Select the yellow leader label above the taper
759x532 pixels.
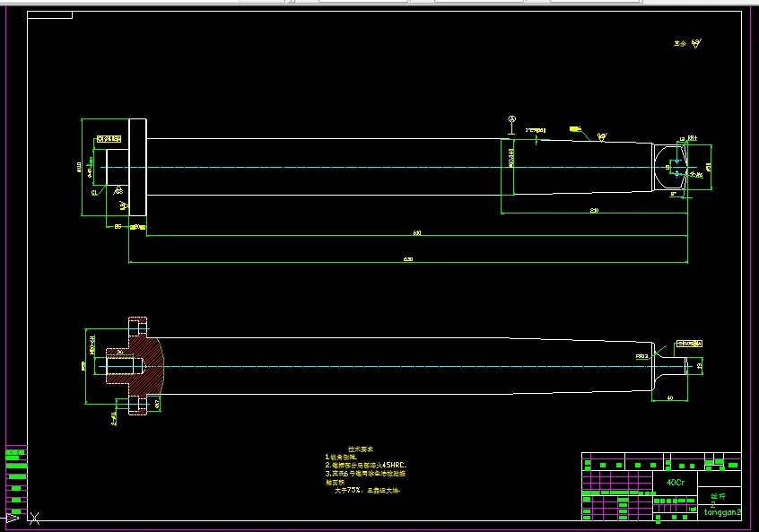[575, 129]
